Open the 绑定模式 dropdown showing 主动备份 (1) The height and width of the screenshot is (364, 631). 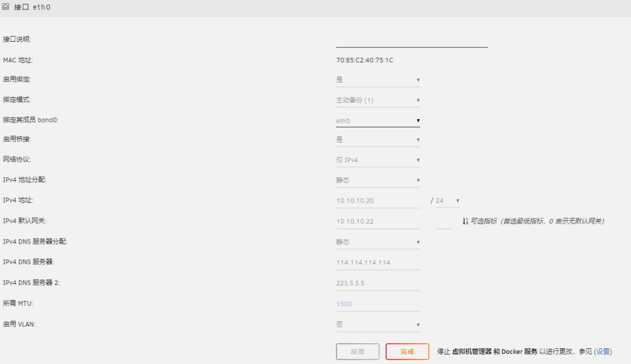tap(378, 100)
